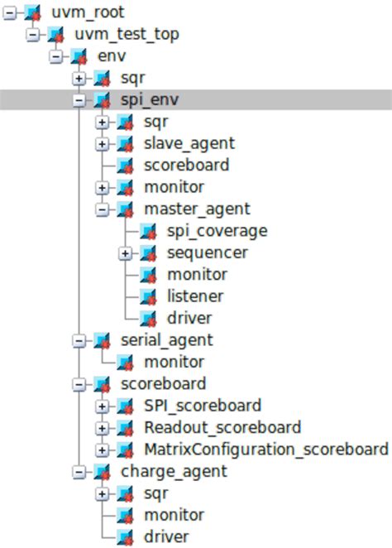The width and height of the screenshot is (392, 548).
Task: Select the charge_agent label
Action: point(174,472)
